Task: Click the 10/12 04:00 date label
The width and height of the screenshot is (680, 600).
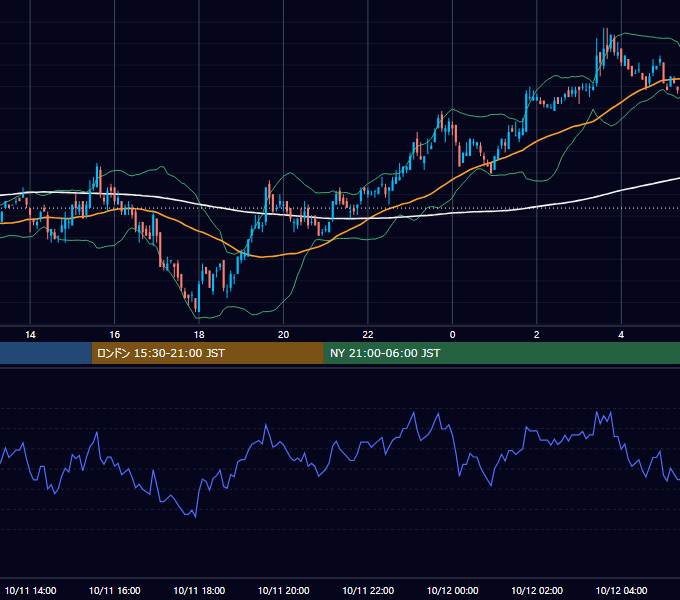Action: click(x=621, y=590)
